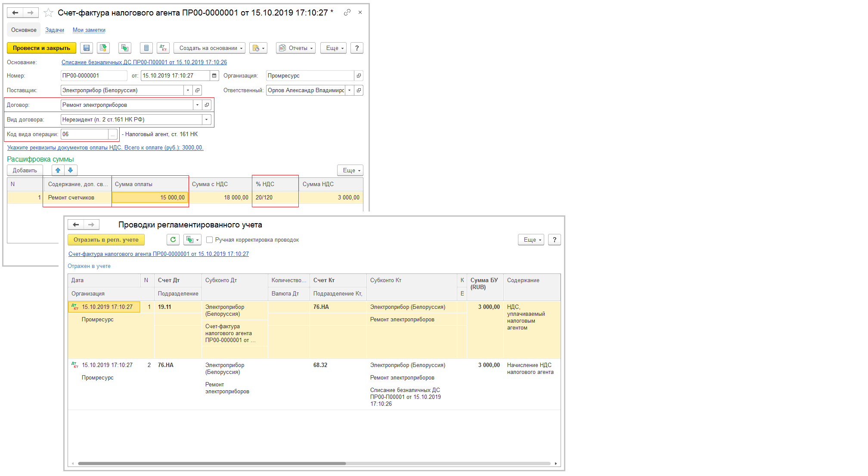Open the Списание безналичных ДС link
Viewport: 868px width, 476px height.
144,62
